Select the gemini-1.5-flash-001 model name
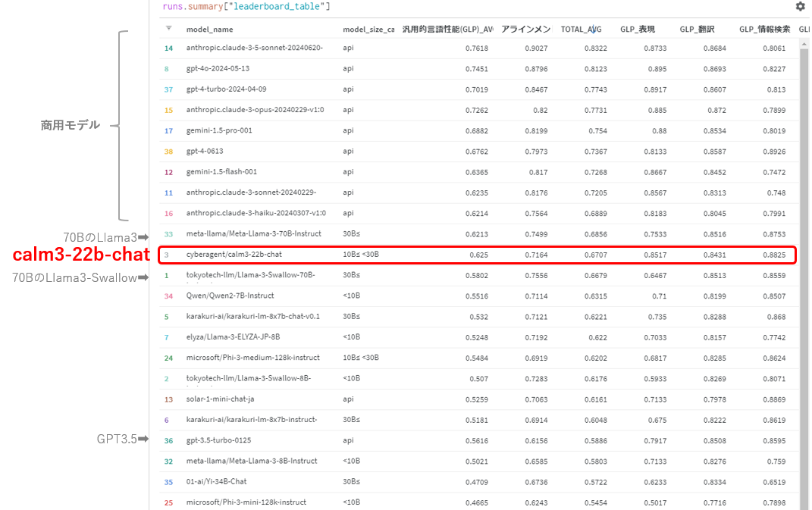812x510 pixels. pyautogui.click(x=221, y=172)
